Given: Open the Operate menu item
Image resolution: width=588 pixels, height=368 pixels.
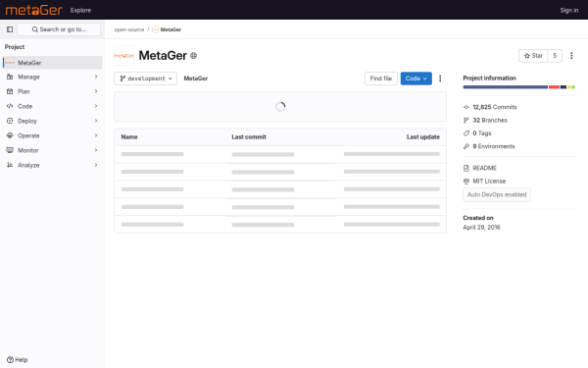Looking at the screenshot, I should tap(52, 135).
